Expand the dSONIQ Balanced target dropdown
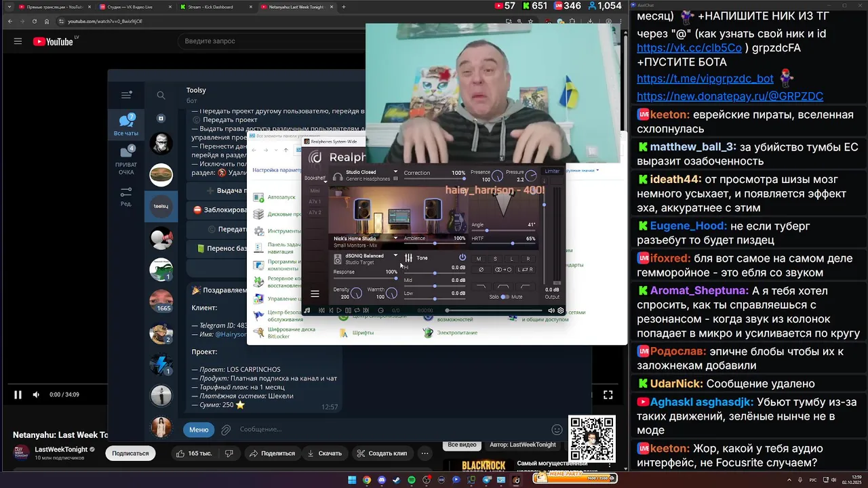Screen dimensions: 868x488 coord(395,256)
